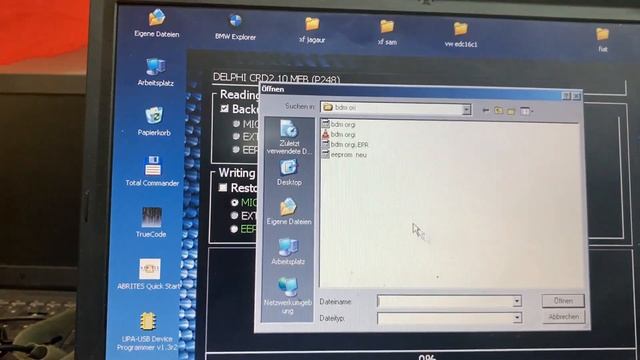Click the back arrow in the Öffnen dialog toolbar

pos(486,110)
